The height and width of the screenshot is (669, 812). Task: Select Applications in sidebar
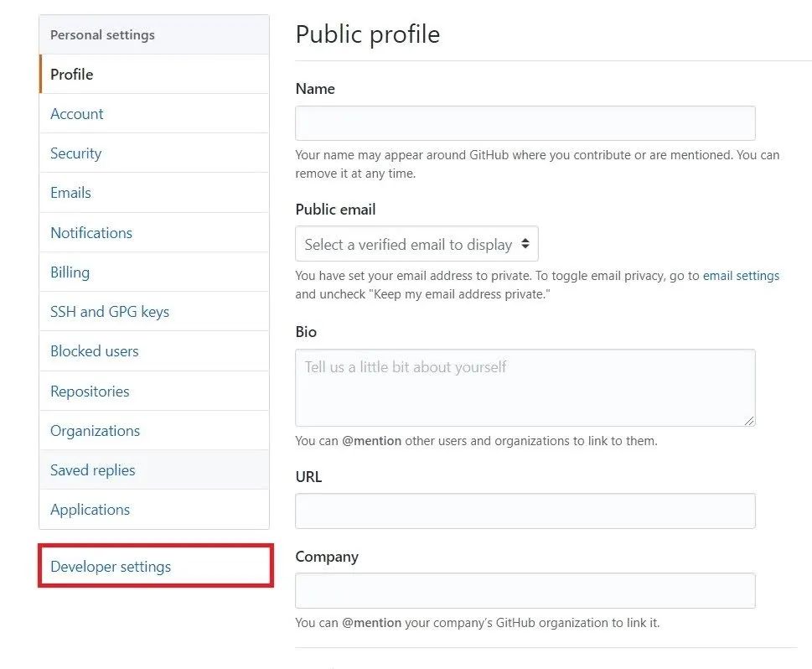pyautogui.click(x=154, y=510)
